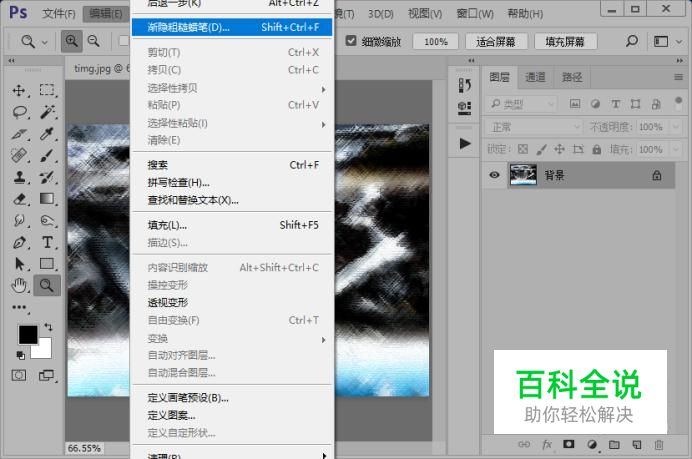Delete layer with trash icon
Screen dimensions: 692x459
pyautogui.click(x=658, y=445)
